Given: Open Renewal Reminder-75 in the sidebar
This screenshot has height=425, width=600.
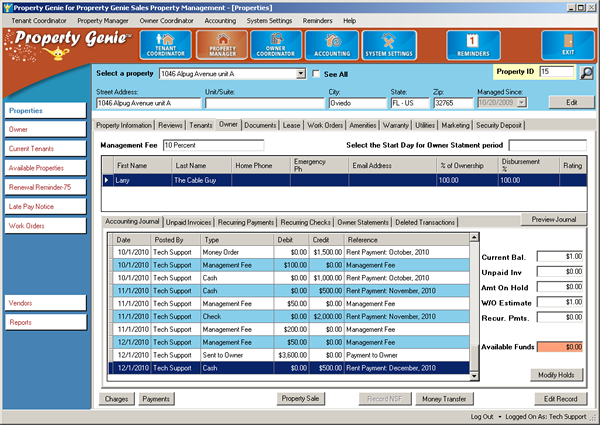Looking at the screenshot, I should [x=46, y=187].
